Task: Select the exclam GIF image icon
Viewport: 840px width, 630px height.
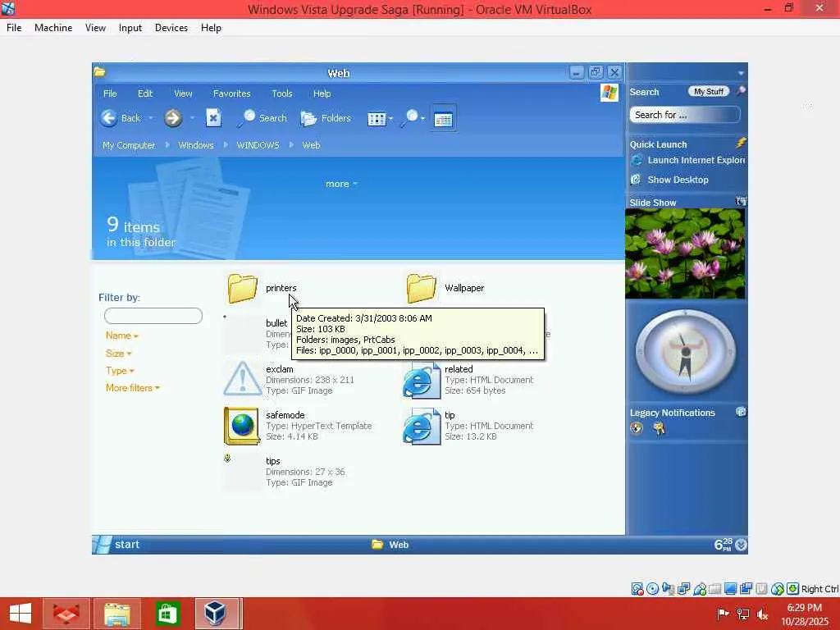Action: click(x=242, y=379)
